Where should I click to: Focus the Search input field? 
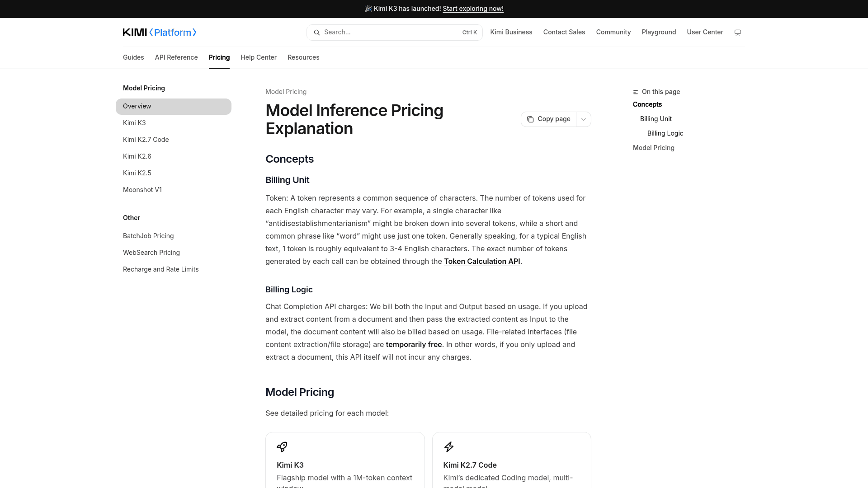tap(395, 33)
